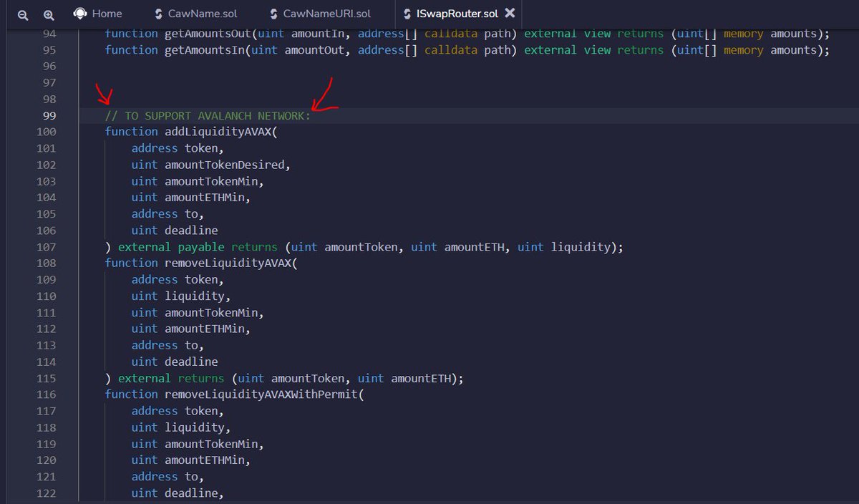Click line number 107 in the gutter

46,247
